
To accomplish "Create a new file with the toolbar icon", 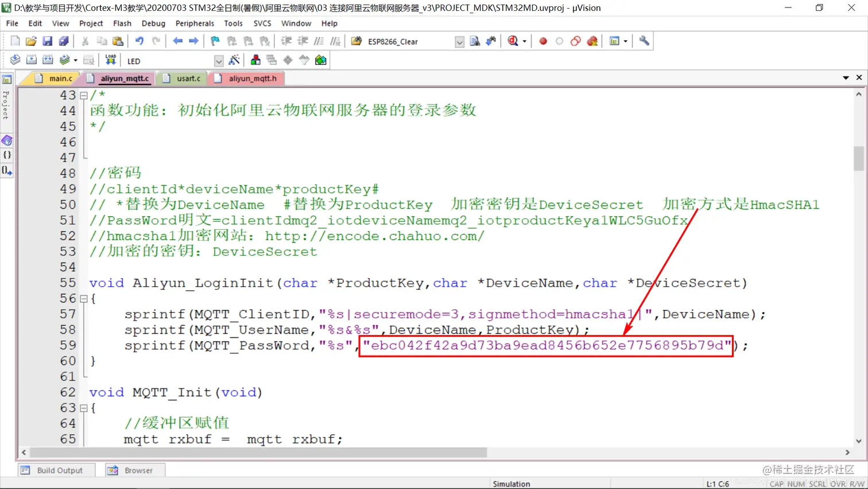I will point(15,41).
